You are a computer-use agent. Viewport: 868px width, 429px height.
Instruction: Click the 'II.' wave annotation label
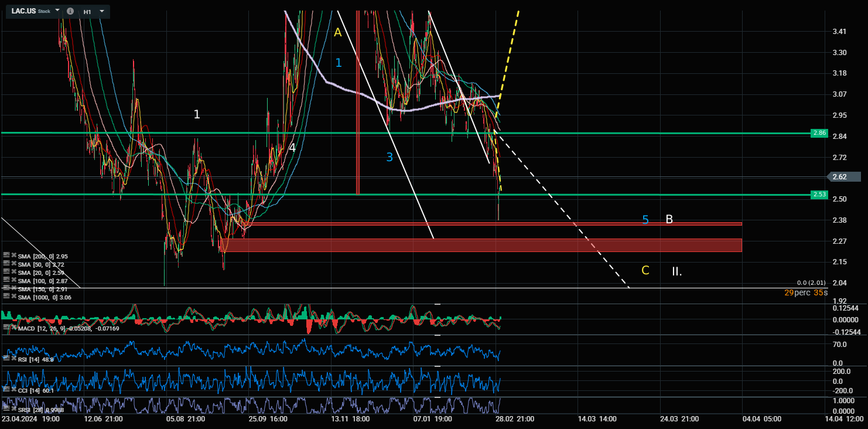[676, 271]
